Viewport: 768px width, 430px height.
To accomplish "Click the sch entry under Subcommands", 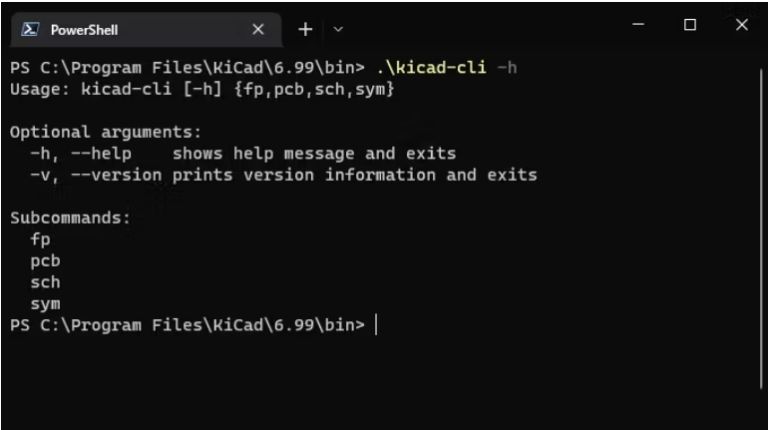I will (45, 282).
